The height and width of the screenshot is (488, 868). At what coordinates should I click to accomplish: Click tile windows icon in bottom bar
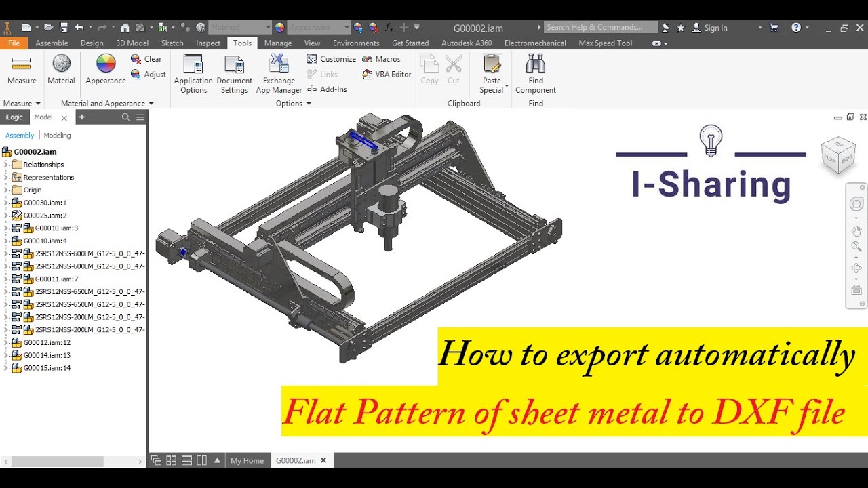171,460
